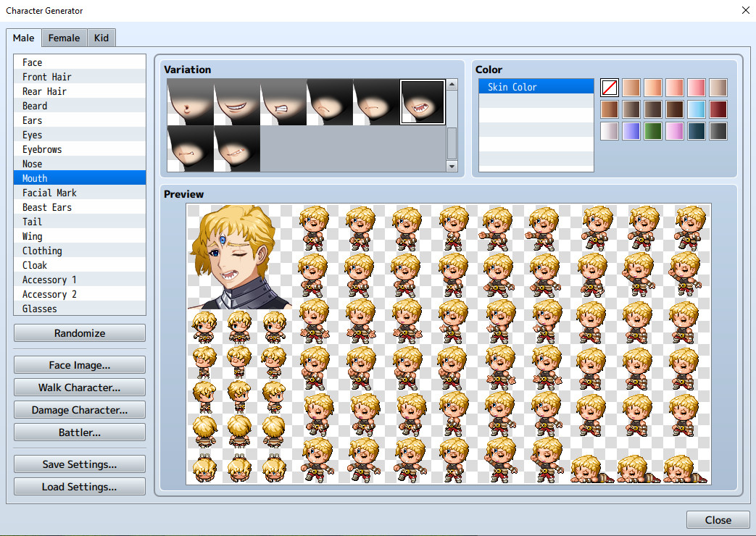
Task: Pick the dark red color swatch
Action: point(717,109)
